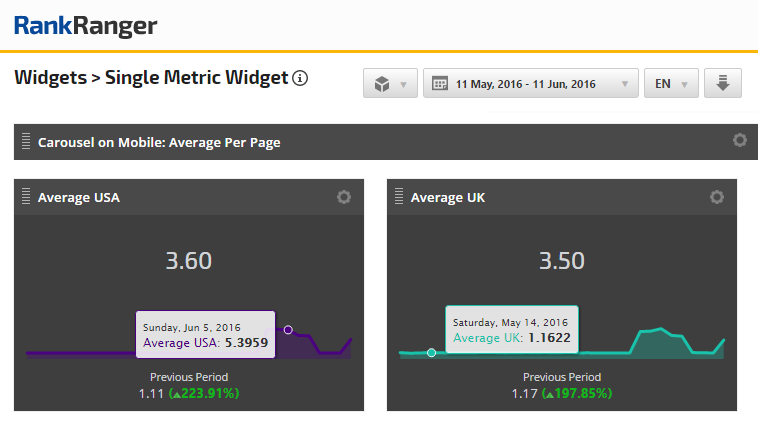Click the Average UK widget title
758x424 pixels.
coord(447,198)
